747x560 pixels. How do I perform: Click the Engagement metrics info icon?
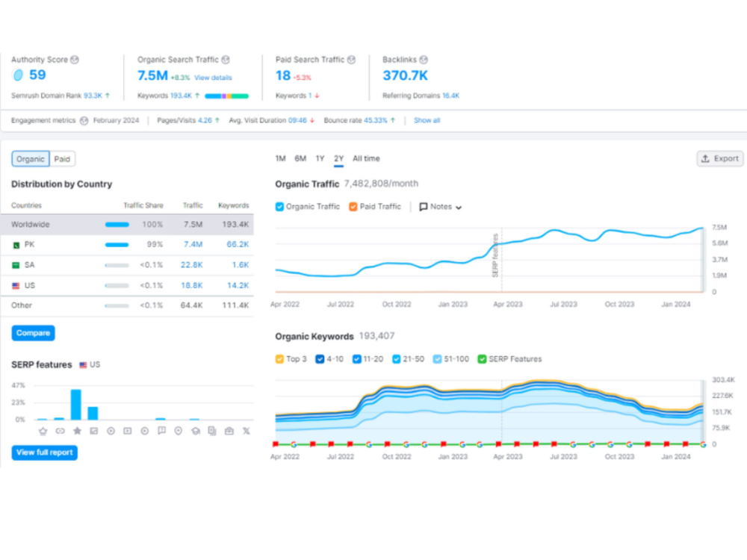[x=84, y=120]
